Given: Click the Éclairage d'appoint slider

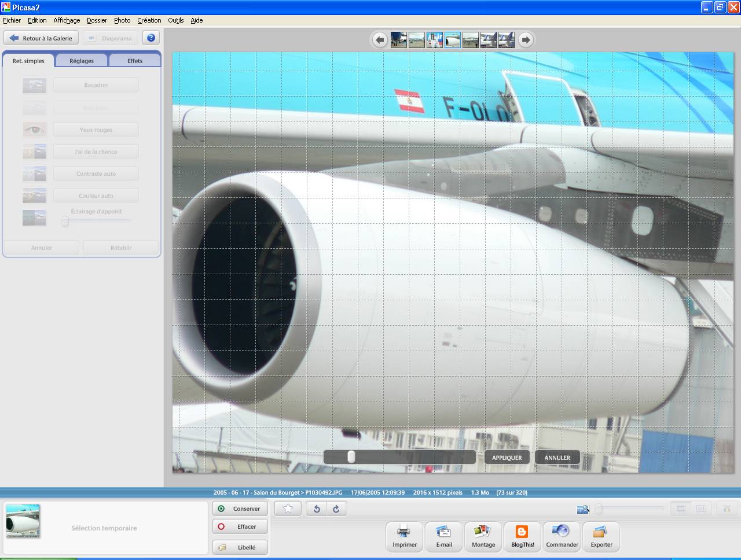Looking at the screenshot, I should tap(96, 221).
